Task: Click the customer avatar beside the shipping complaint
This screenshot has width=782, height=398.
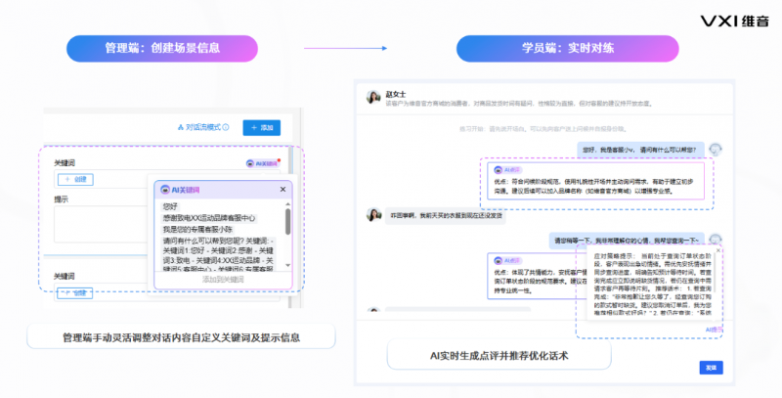Action: tap(374, 215)
